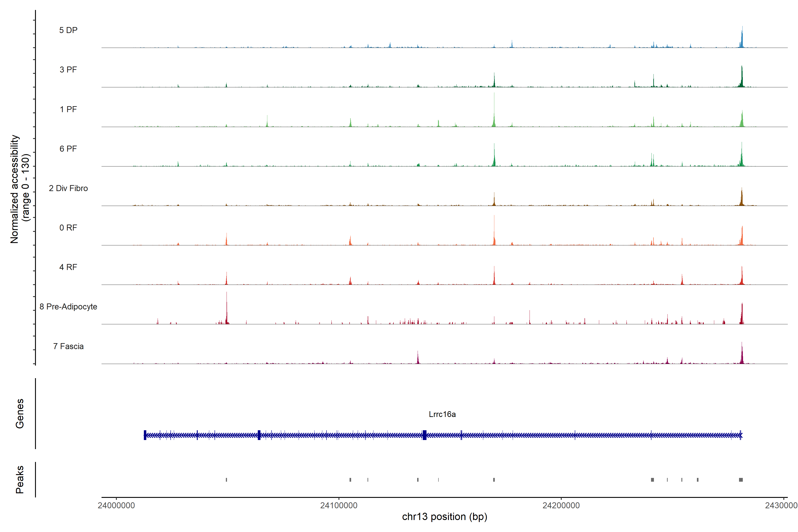The width and height of the screenshot is (798, 532).
Task: Click the 8 Pre-Adipocyte label
Action: [68, 307]
